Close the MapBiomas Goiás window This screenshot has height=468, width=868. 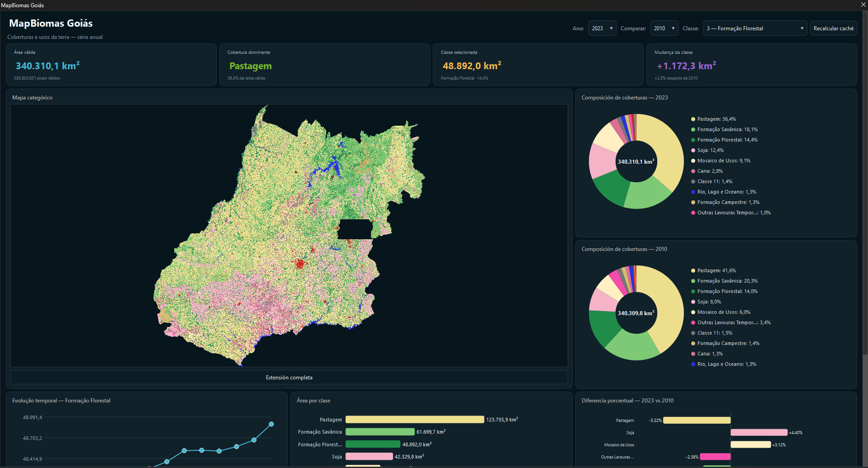click(863, 5)
